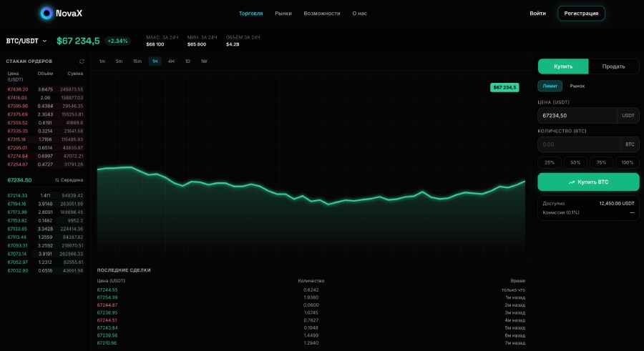
Task: Switch to the Купить side
Action: 563,66
